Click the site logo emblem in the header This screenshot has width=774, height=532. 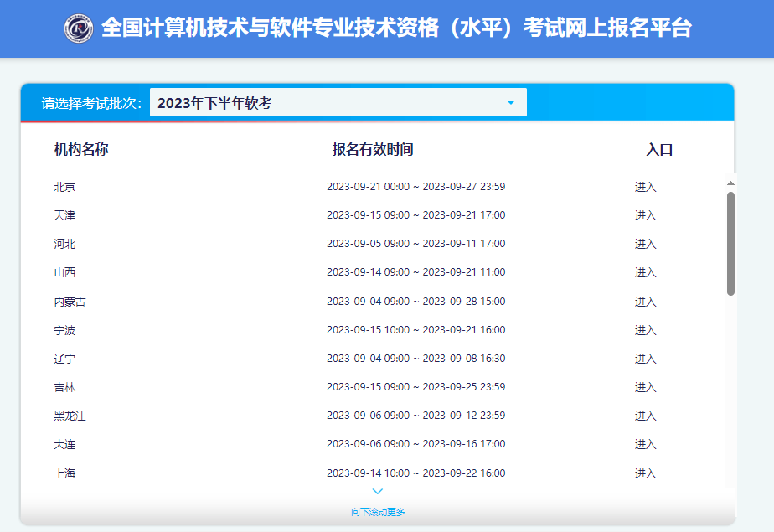tap(80, 28)
